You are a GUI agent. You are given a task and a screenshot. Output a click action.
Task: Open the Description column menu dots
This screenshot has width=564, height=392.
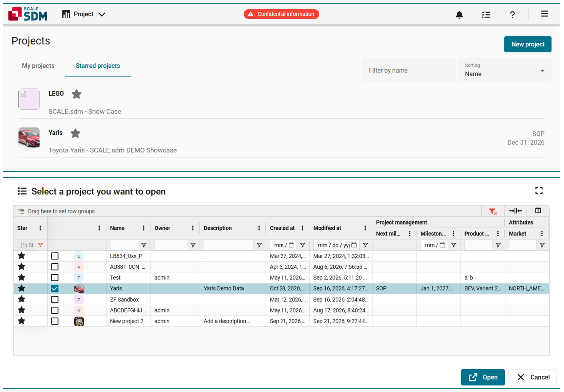coord(259,228)
